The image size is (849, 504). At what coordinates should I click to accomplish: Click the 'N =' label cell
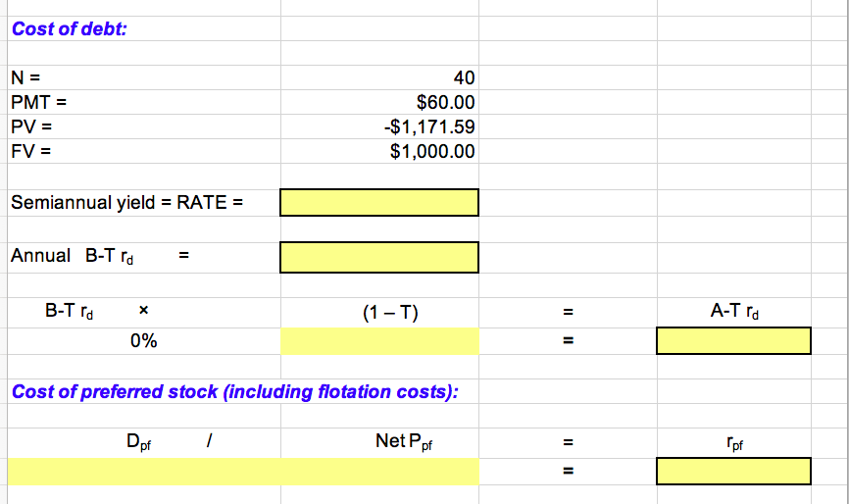(x=144, y=78)
